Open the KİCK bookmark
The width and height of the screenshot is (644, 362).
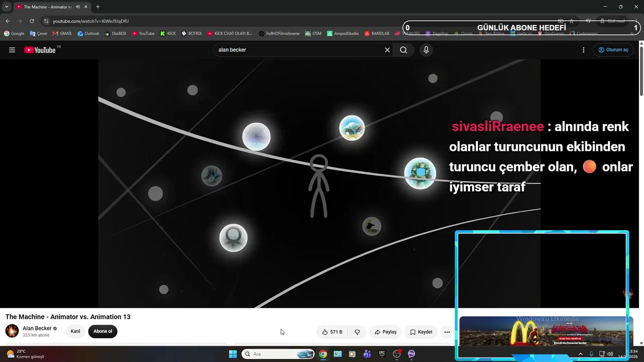coord(168,34)
